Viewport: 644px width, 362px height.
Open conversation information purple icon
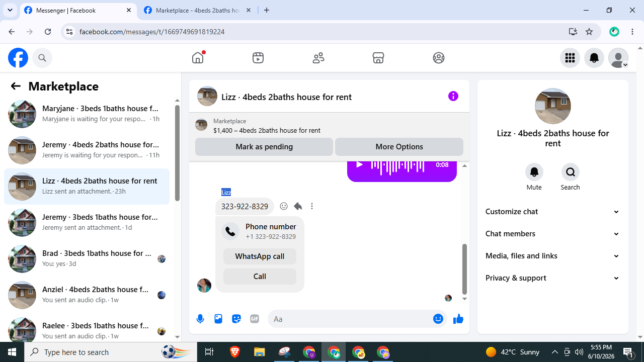click(x=453, y=96)
